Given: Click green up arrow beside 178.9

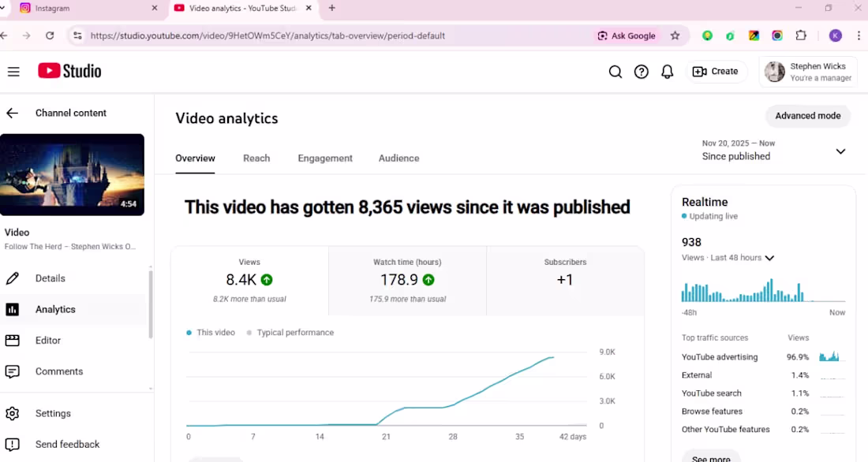Looking at the screenshot, I should [x=428, y=280].
